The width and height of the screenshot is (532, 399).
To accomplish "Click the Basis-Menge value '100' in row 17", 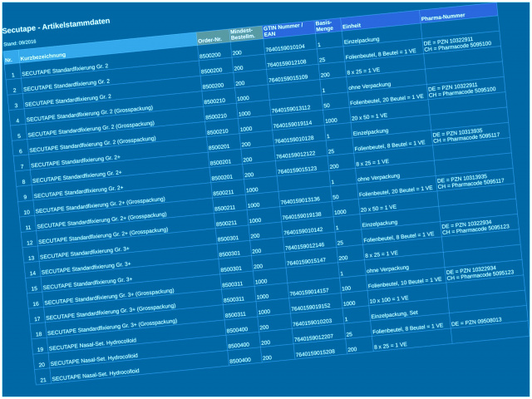I will tap(346, 288).
